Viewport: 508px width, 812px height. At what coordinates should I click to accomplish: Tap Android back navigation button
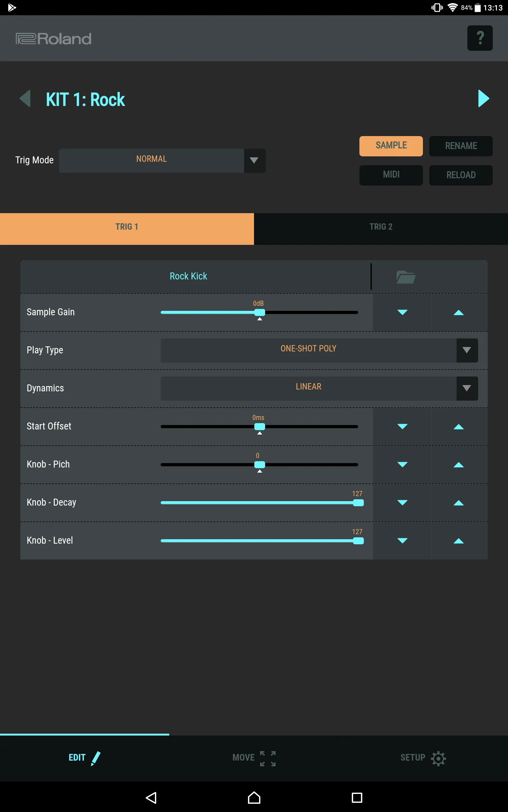pyautogui.click(x=151, y=798)
